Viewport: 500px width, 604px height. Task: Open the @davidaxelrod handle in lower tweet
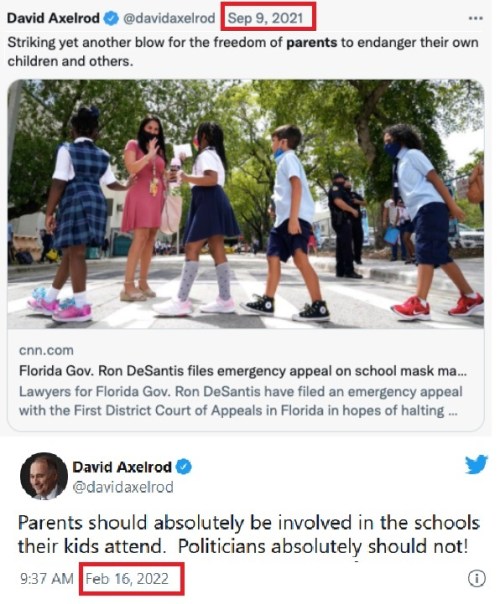[x=123, y=487]
